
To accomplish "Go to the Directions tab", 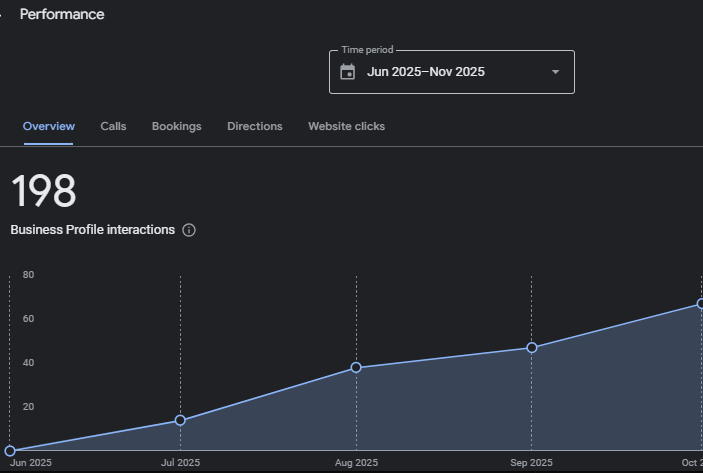I will (254, 127).
